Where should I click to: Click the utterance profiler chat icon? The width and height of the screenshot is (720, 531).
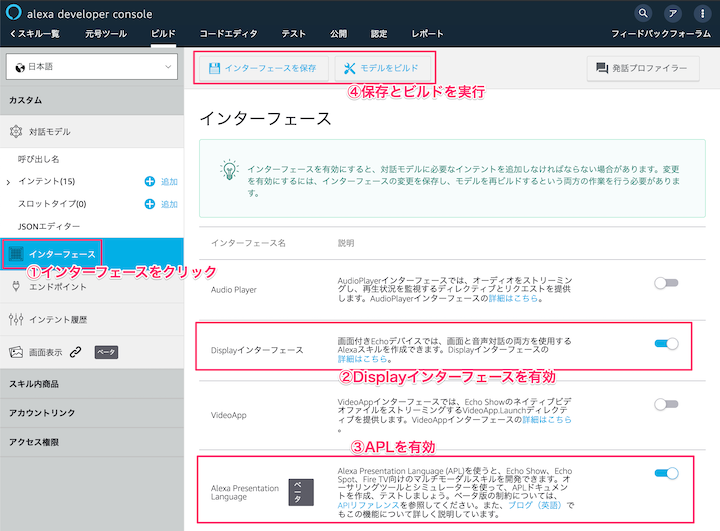click(602, 68)
